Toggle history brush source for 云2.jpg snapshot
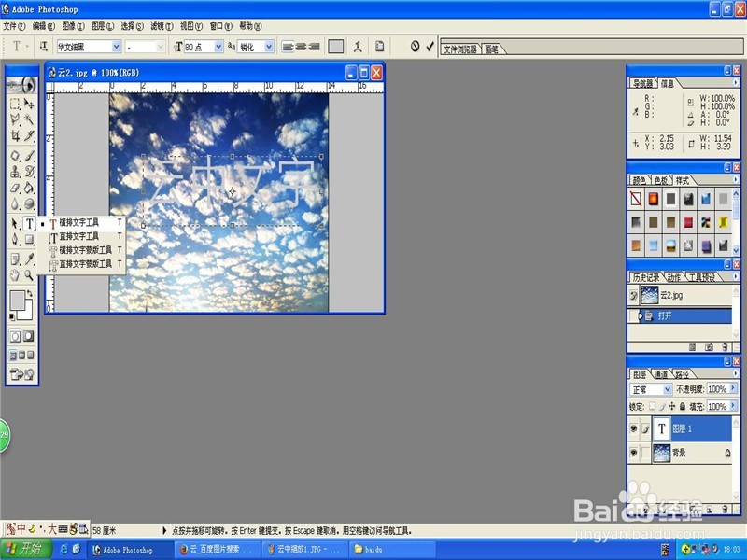The image size is (747, 560). [x=633, y=295]
